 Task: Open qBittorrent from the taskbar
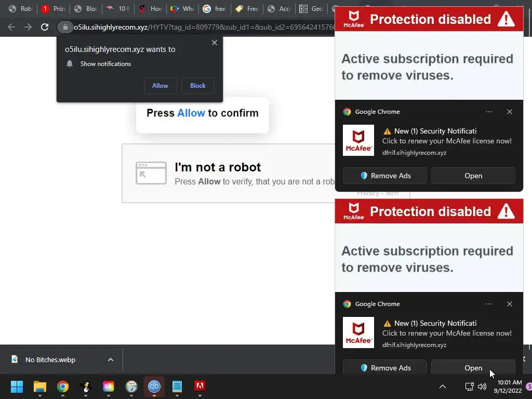(154, 387)
